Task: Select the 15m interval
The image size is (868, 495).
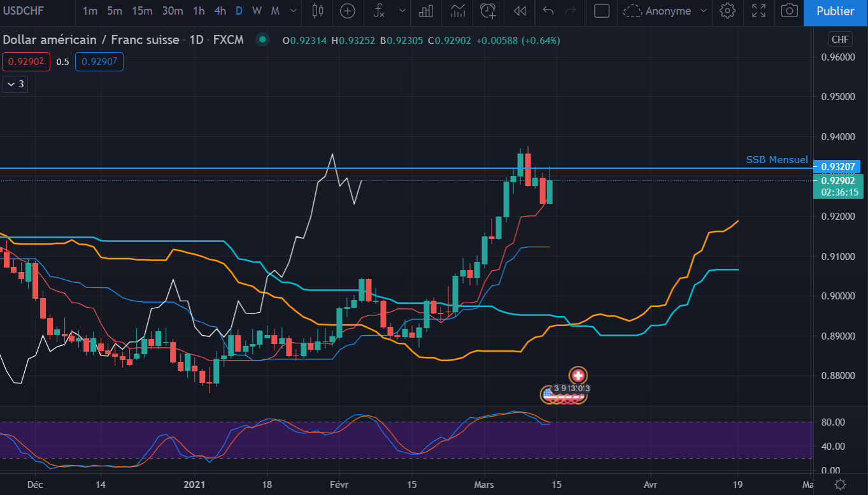Action: pos(142,11)
